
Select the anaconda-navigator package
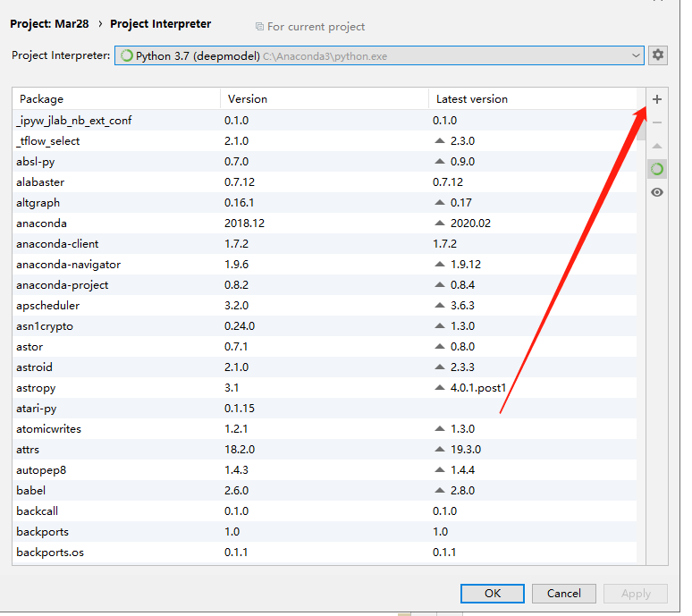(325, 265)
